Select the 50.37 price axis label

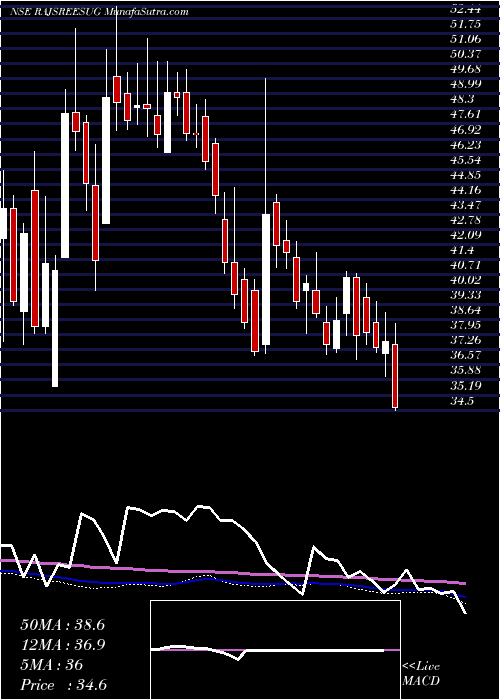(464, 54)
